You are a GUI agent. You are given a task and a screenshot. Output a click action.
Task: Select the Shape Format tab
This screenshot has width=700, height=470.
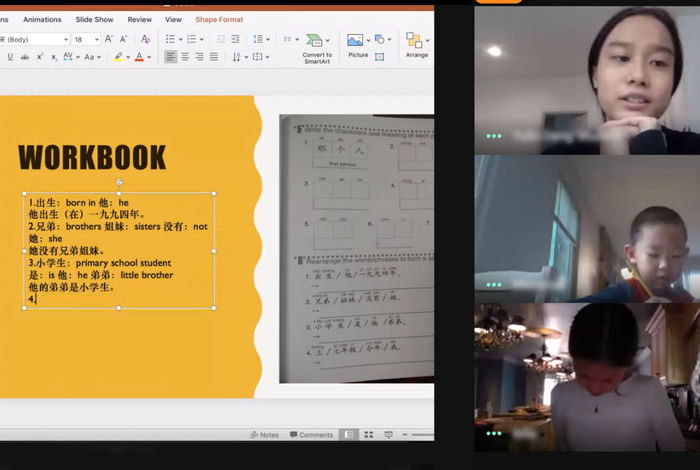(x=219, y=20)
